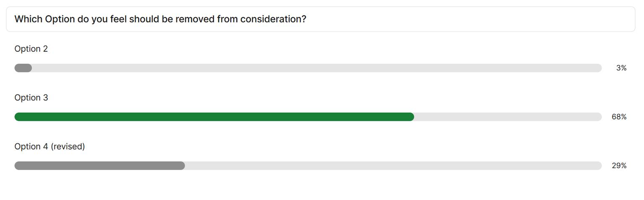Click the words "Which Option" in the header
Image resolution: width=644 pixels, height=200 pixels.
coord(44,19)
